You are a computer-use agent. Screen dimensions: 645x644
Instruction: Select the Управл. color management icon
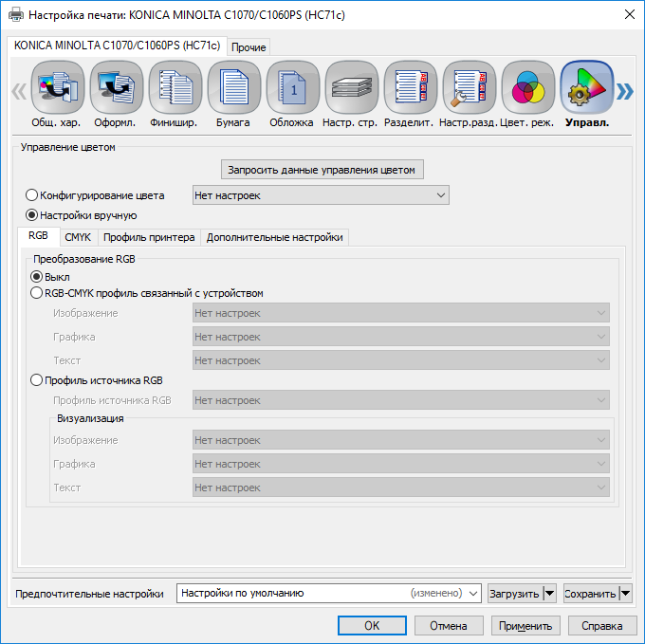tap(587, 87)
